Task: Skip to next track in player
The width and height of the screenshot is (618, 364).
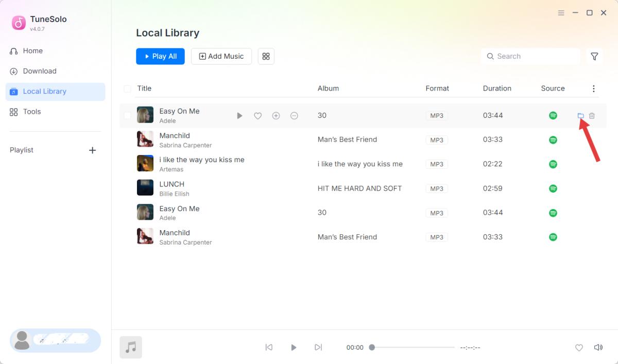Action: click(x=318, y=348)
